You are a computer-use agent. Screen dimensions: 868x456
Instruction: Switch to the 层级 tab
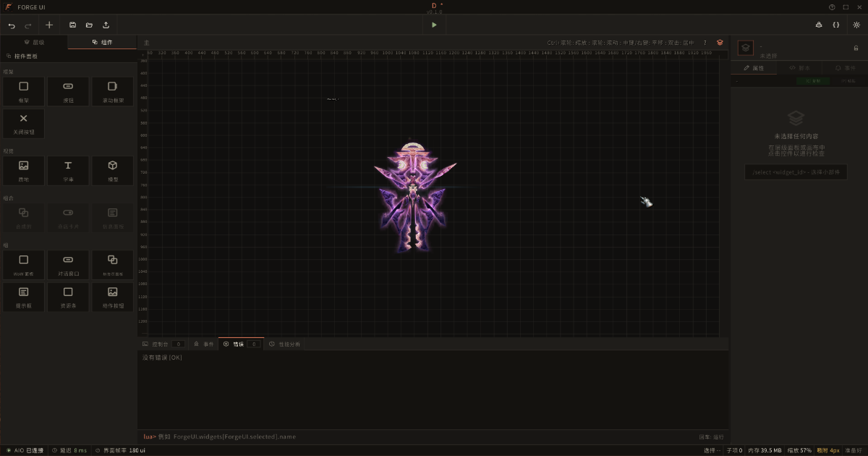coord(34,43)
